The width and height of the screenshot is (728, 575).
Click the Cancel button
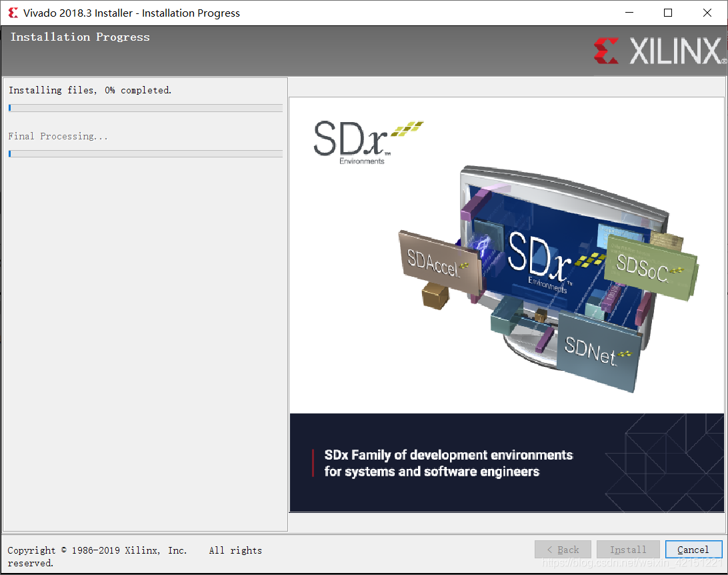(693, 550)
